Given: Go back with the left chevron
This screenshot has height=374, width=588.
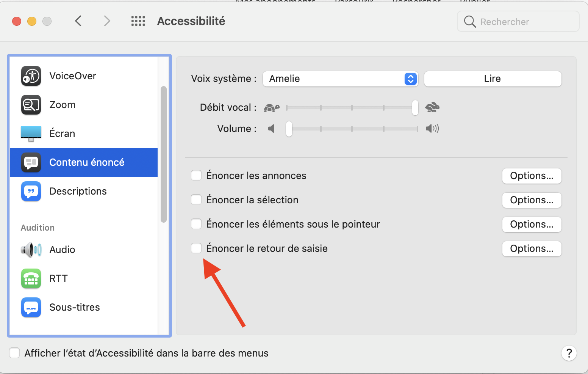Looking at the screenshot, I should [78, 21].
